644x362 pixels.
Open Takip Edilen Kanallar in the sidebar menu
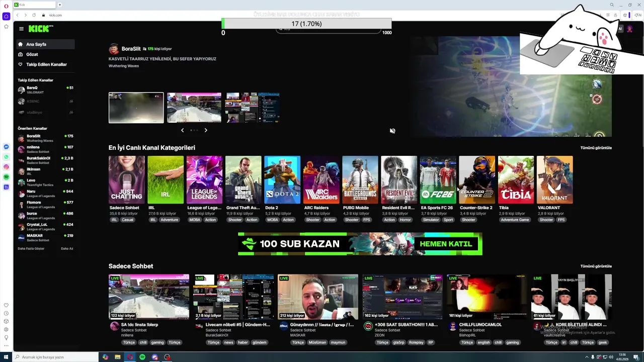[45, 64]
